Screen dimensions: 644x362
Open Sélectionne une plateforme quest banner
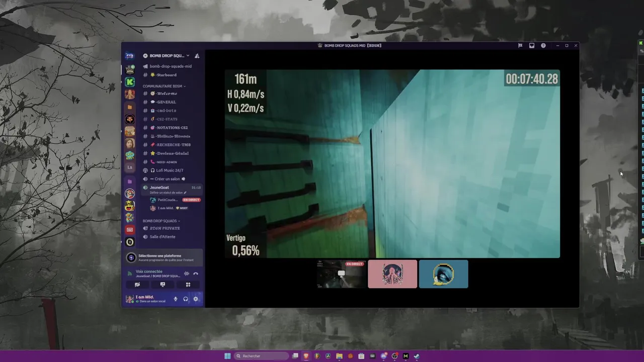[164, 257]
